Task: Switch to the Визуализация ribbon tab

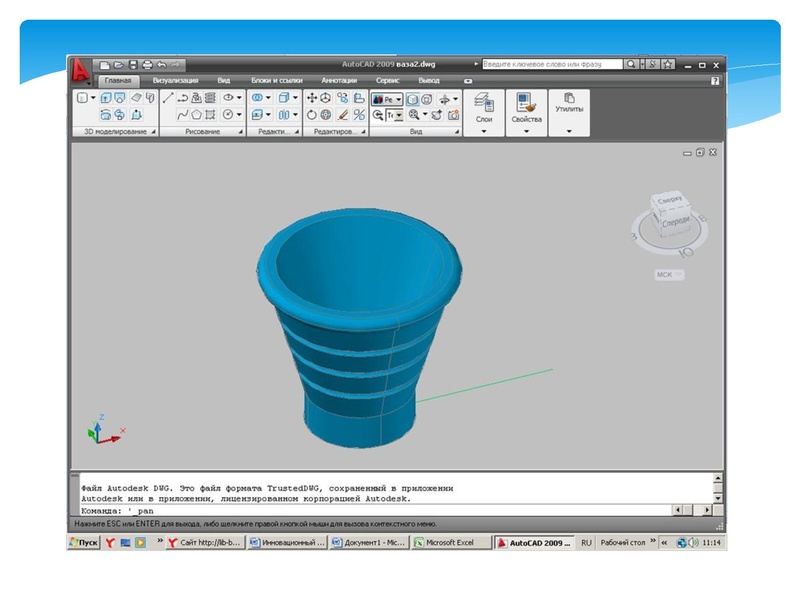Action: click(175, 80)
